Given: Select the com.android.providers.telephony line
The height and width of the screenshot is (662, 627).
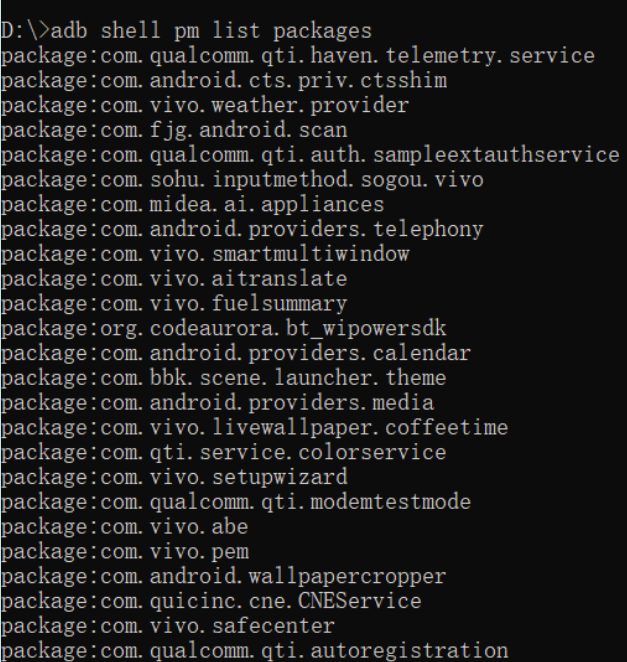Looking at the screenshot, I should pos(242,229).
